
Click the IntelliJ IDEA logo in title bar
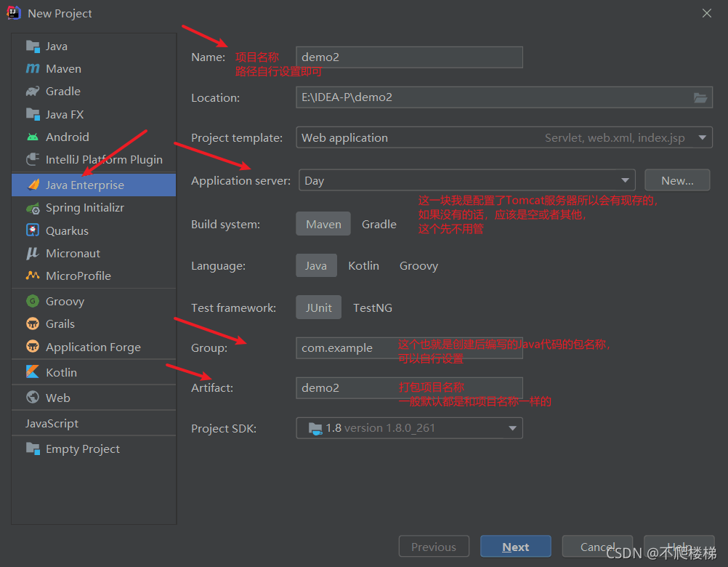[x=14, y=13]
